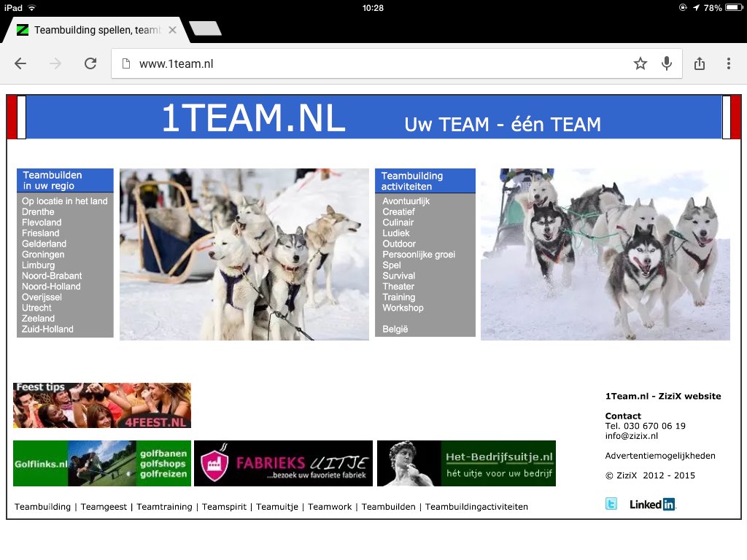Select the Teambuilding spellen browser tab
This screenshot has width=747, height=560.
click(x=95, y=31)
